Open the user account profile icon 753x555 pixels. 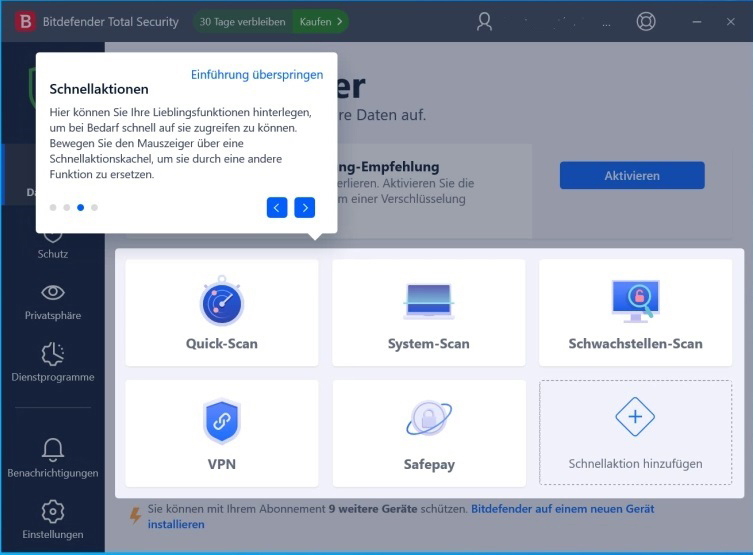pyautogui.click(x=484, y=22)
